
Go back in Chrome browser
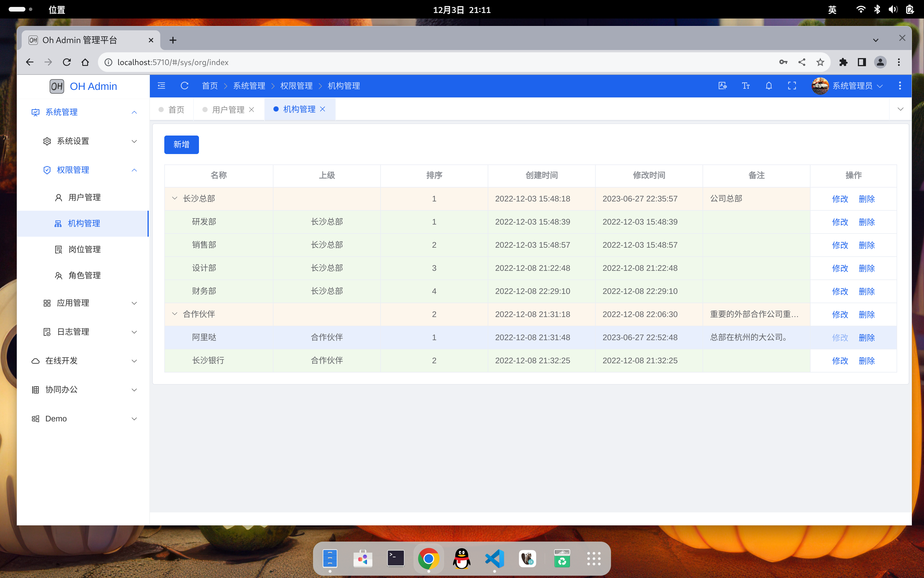point(30,62)
